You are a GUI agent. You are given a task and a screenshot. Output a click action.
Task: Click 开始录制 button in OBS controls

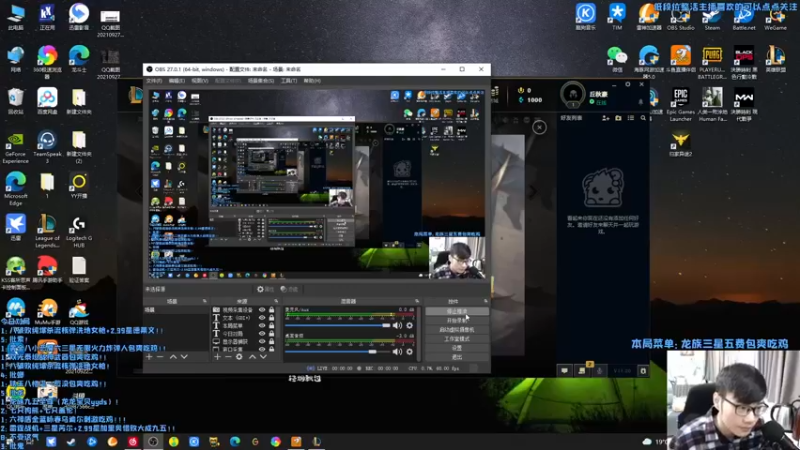457,320
